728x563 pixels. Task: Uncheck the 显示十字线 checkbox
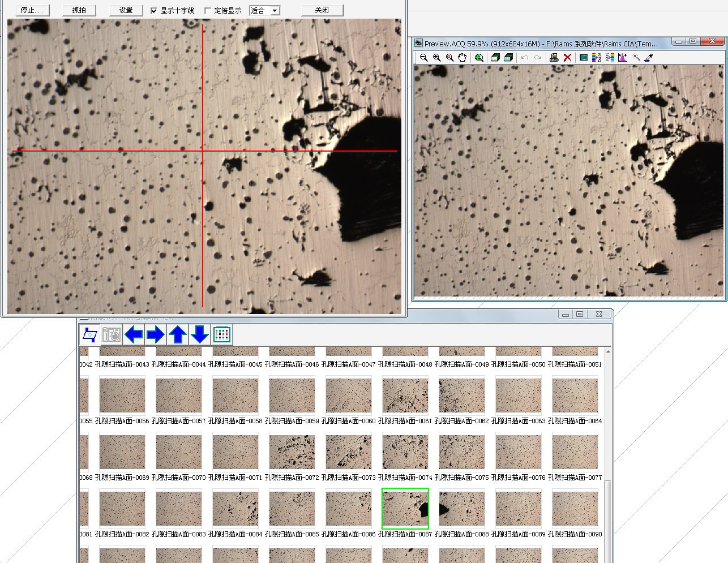click(x=154, y=11)
